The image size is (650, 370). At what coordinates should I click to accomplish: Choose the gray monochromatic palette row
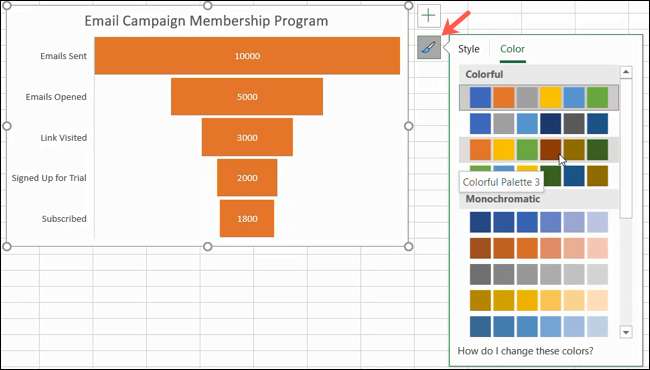pyautogui.click(x=539, y=274)
